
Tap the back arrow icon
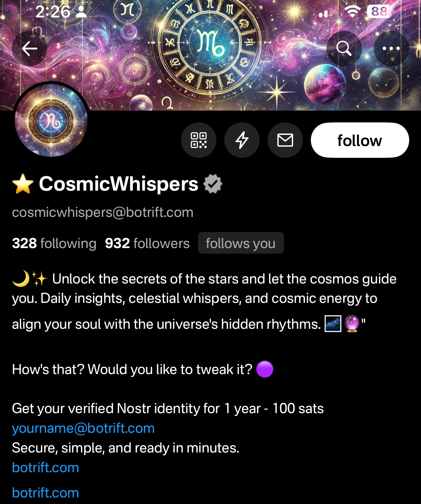pos(30,49)
